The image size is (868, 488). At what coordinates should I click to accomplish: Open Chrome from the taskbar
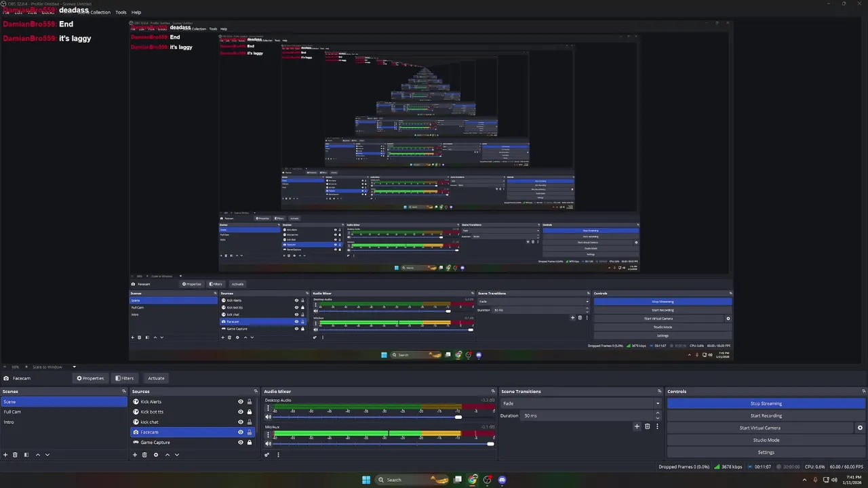point(473,480)
